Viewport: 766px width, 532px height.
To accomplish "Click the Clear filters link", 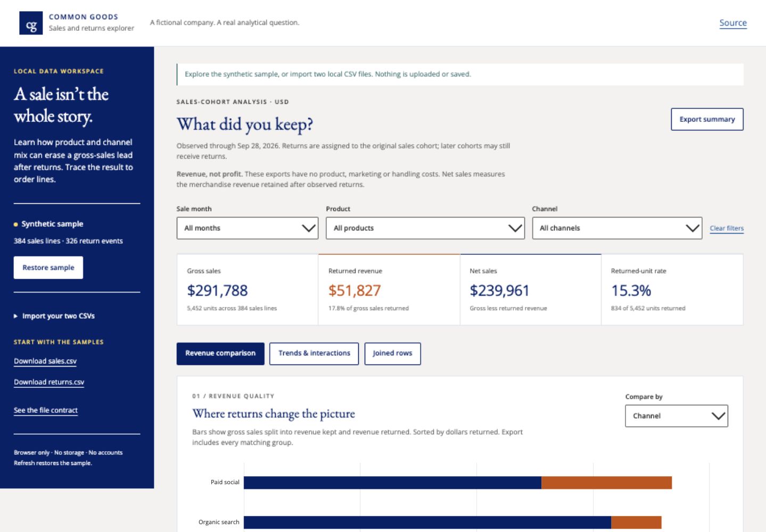I will click(727, 228).
